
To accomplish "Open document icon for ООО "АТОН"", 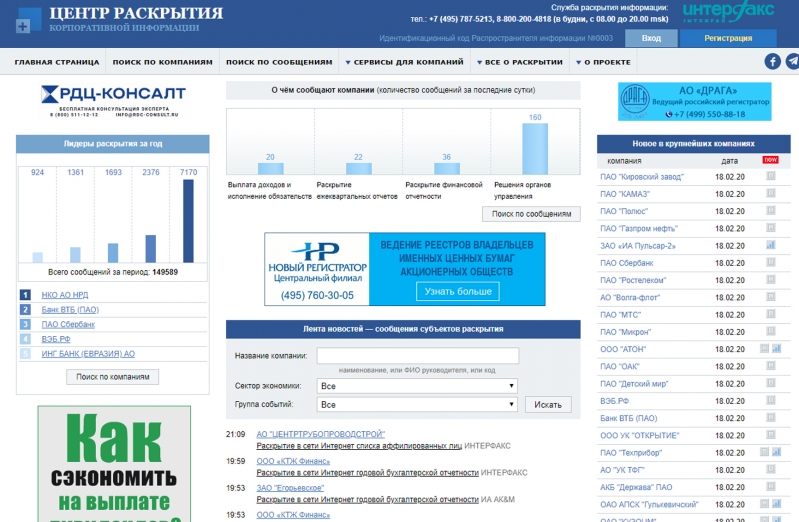I will tap(764, 349).
